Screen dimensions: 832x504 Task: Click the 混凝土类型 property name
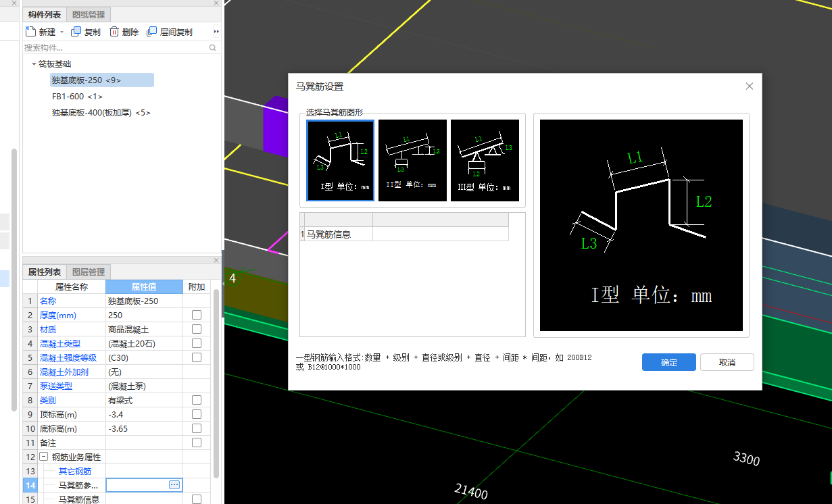[60, 343]
